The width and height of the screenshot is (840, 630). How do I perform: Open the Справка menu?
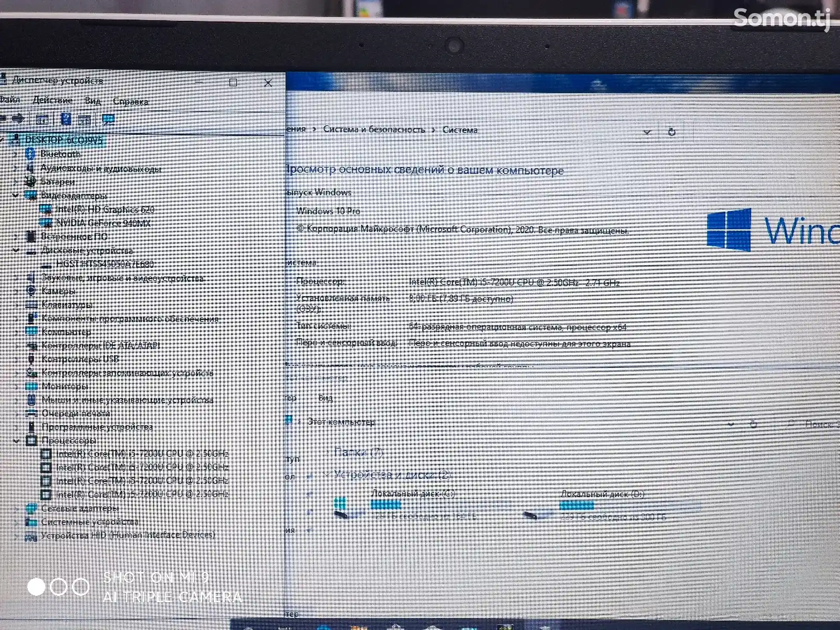click(x=130, y=101)
